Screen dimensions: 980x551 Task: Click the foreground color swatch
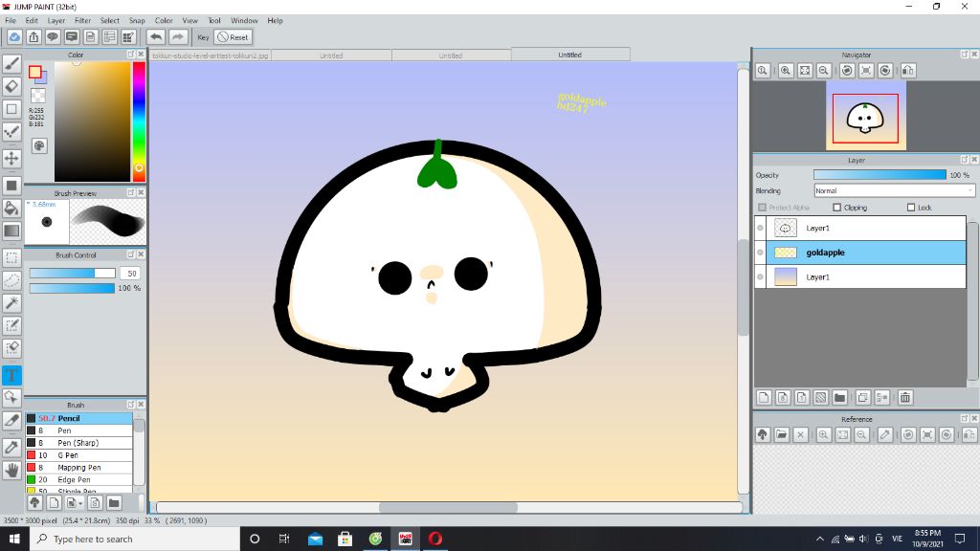pos(35,72)
